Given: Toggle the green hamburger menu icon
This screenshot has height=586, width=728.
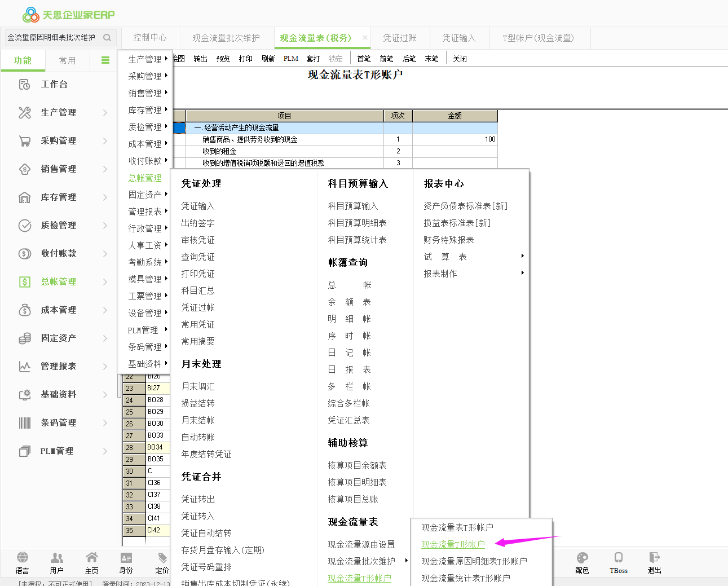Looking at the screenshot, I should click(105, 60).
